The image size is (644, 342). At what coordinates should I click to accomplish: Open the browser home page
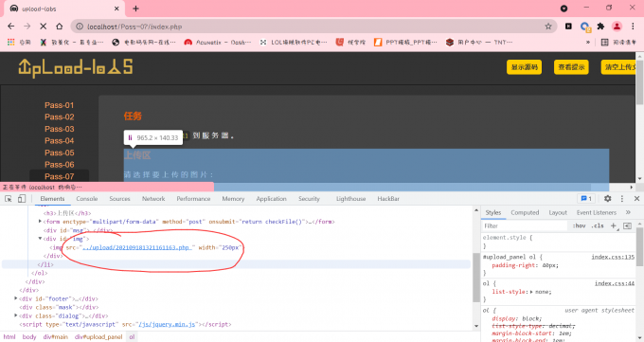point(59,27)
